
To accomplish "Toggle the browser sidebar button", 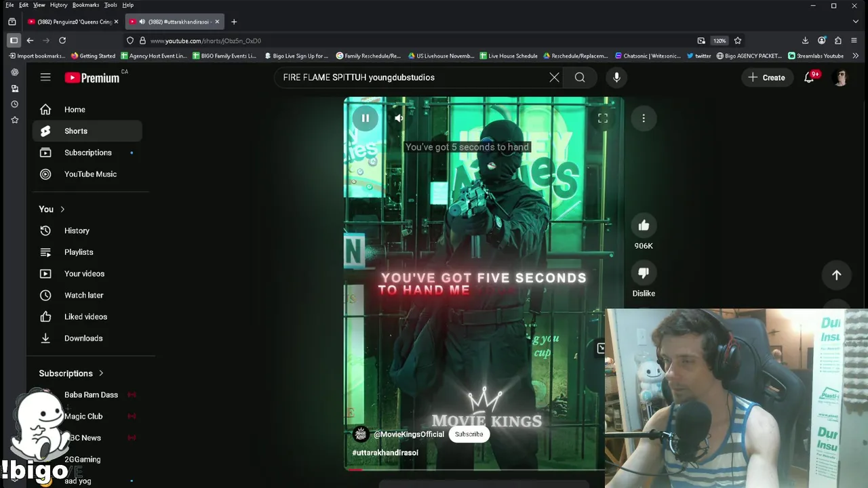I will point(14,40).
